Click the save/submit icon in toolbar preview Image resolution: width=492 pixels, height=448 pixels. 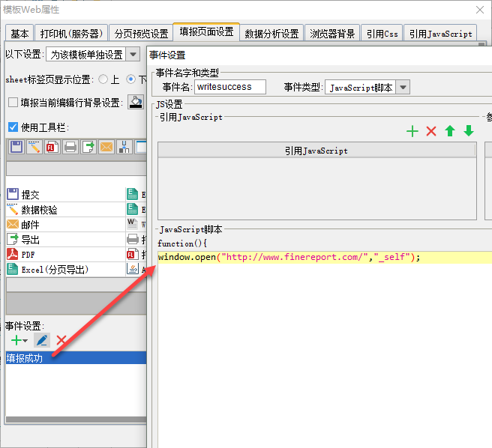tap(16, 147)
